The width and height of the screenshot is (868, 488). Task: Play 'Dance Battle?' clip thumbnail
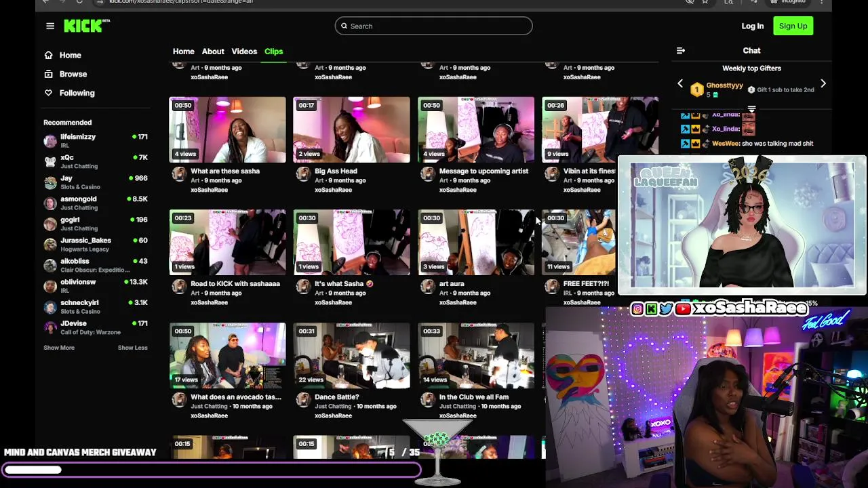point(351,355)
